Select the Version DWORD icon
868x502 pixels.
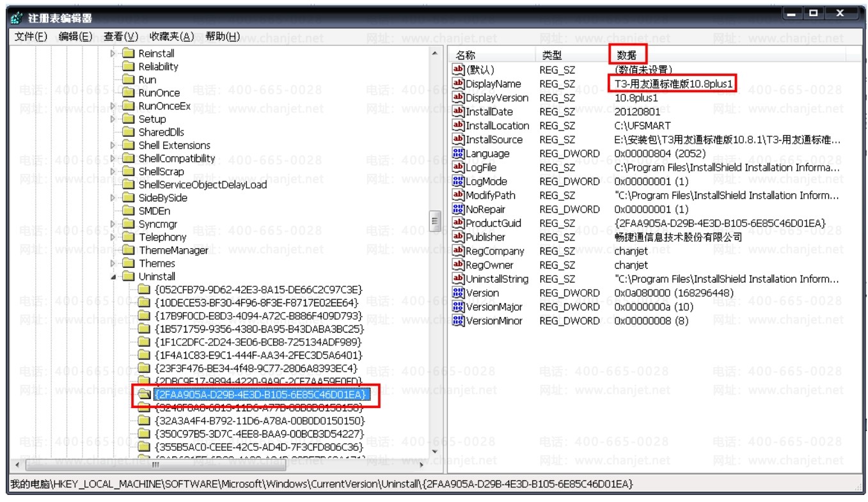pyautogui.click(x=458, y=293)
